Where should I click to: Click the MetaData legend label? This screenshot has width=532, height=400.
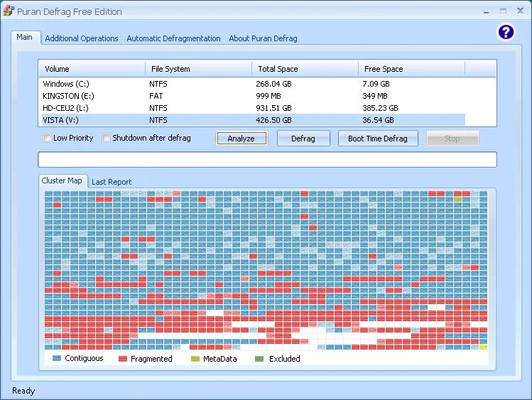click(x=220, y=359)
